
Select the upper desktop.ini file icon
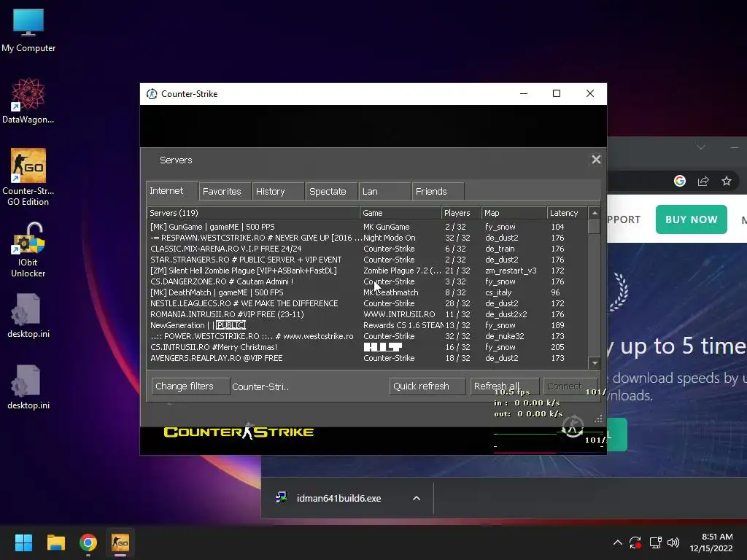(x=28, y=315)
